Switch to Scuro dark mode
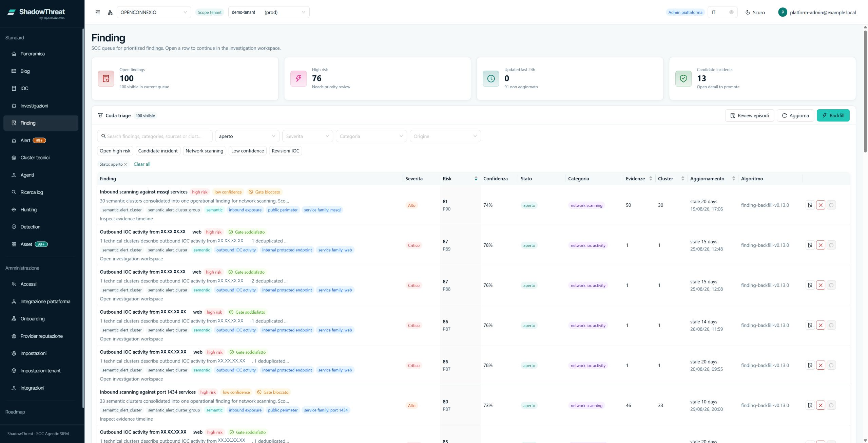 [755, 12]
